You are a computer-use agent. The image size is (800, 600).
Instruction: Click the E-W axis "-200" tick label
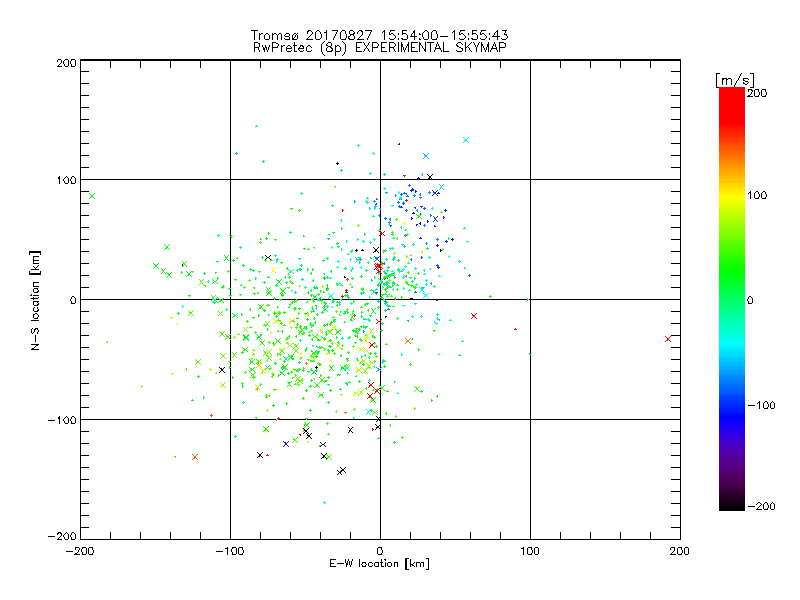(x=80, y=551)
